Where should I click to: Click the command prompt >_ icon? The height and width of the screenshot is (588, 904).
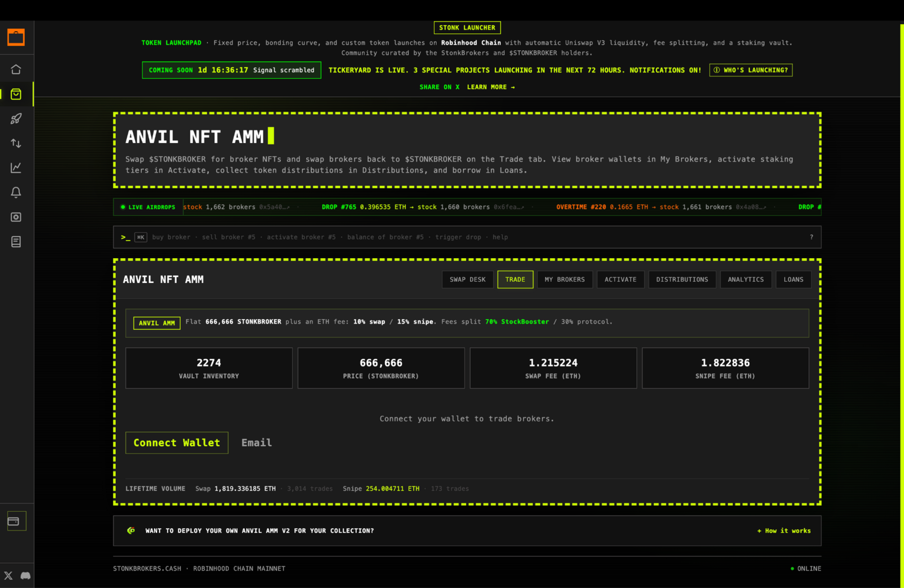125,237
